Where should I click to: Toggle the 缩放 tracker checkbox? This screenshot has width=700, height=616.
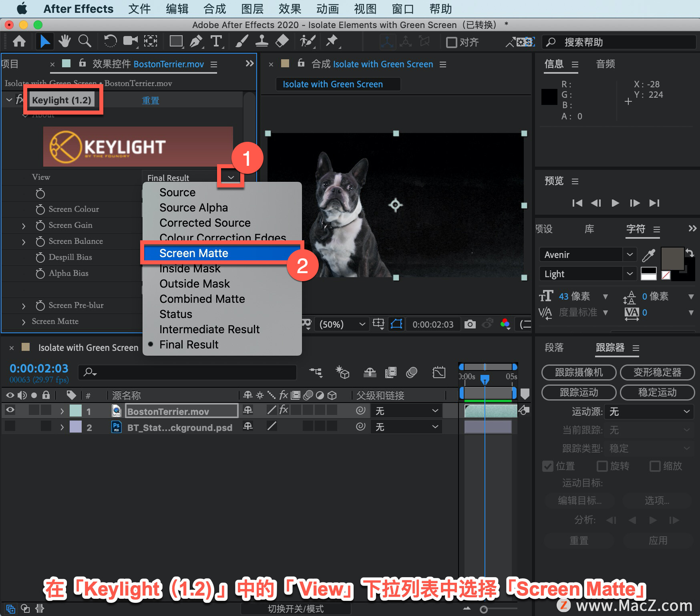[655, 466]
